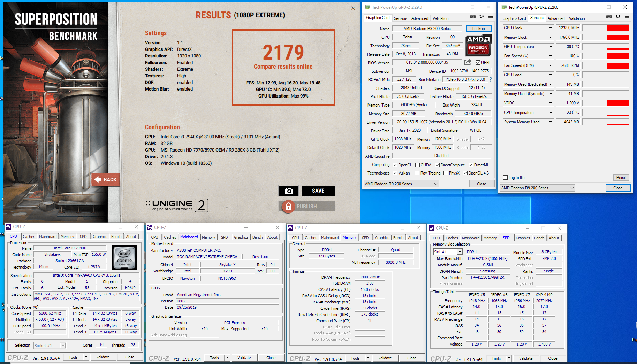Click screenshot camera icon in GPU-Z Sensors window

coord(609,16)
